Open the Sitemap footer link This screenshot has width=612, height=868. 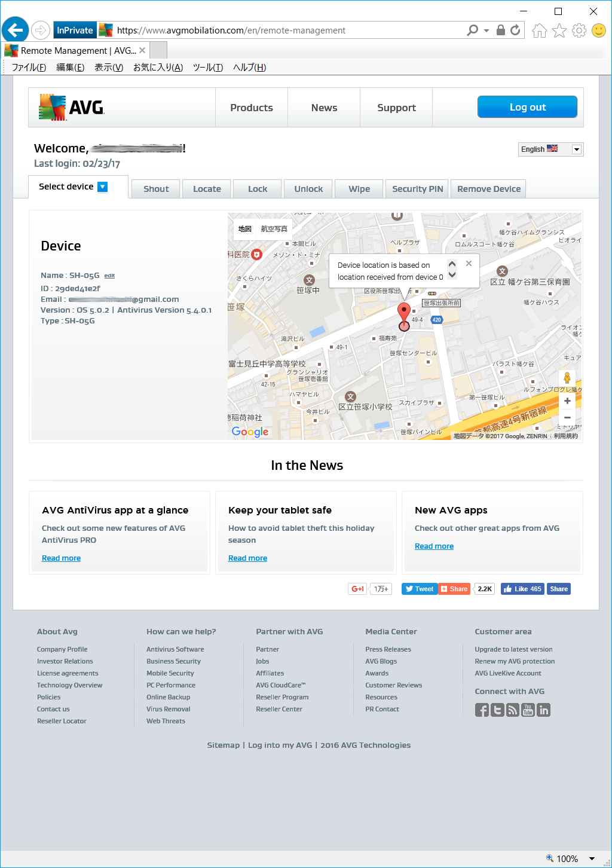coord(223,745)
